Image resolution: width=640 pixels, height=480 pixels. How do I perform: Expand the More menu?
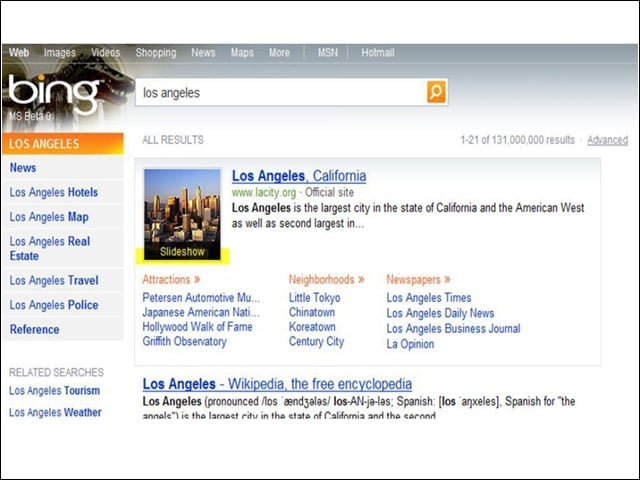(279, 53)
